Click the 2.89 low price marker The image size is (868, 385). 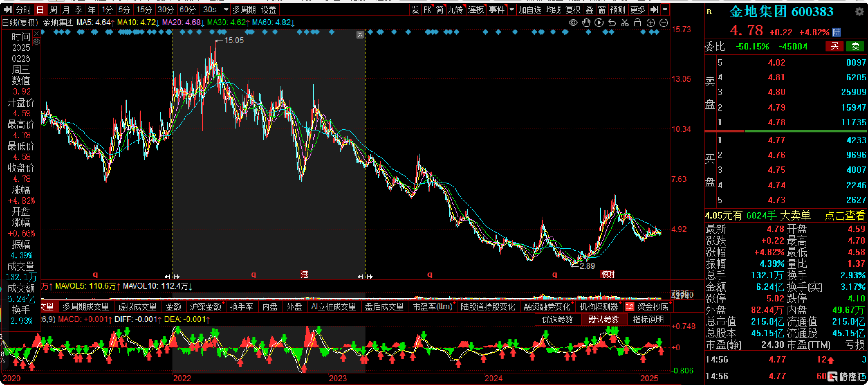[x=584, y=265]
